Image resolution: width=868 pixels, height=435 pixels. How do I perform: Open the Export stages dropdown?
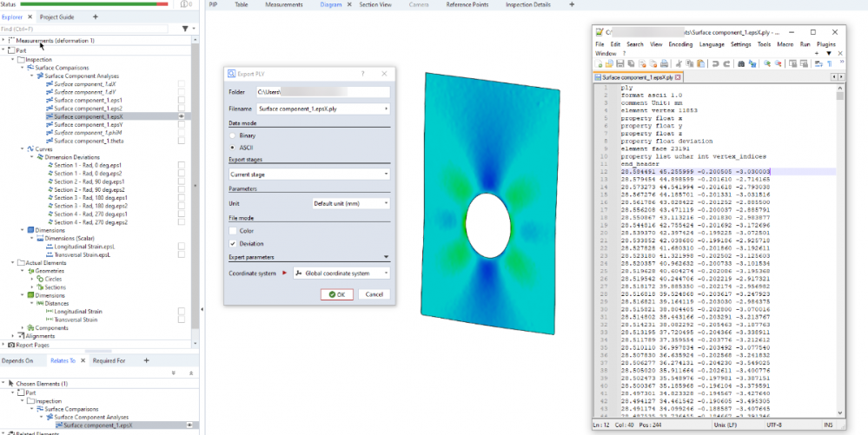(x=308, y=174)
